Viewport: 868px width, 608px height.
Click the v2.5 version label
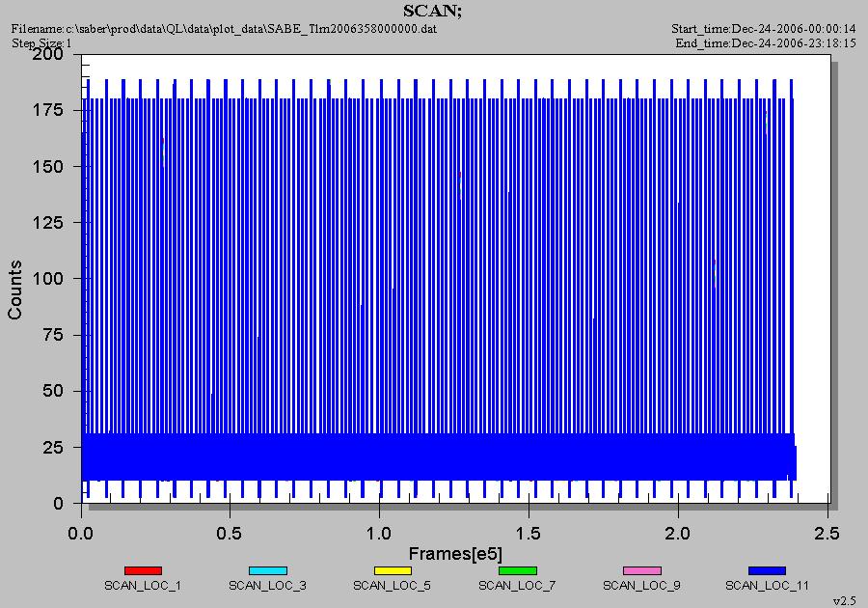(844, 601)
